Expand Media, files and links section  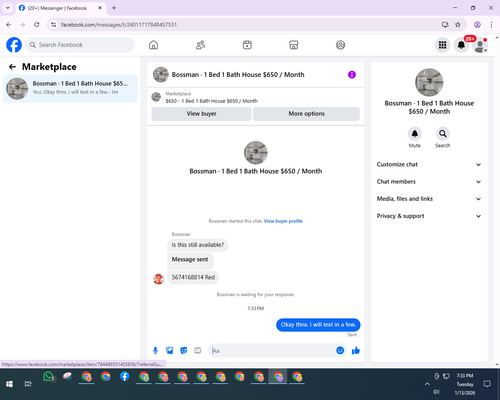pos(429,199)
